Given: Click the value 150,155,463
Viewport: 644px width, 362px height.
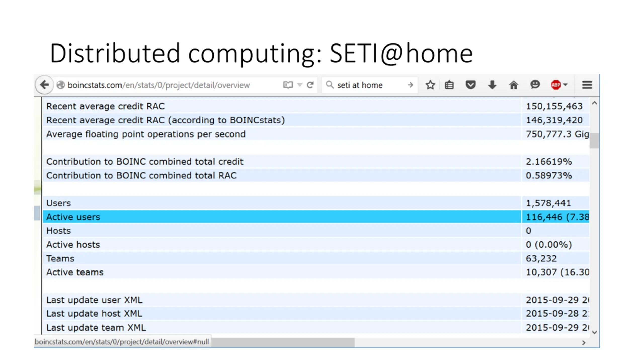Looking at the screenshot, I should 554,106.
